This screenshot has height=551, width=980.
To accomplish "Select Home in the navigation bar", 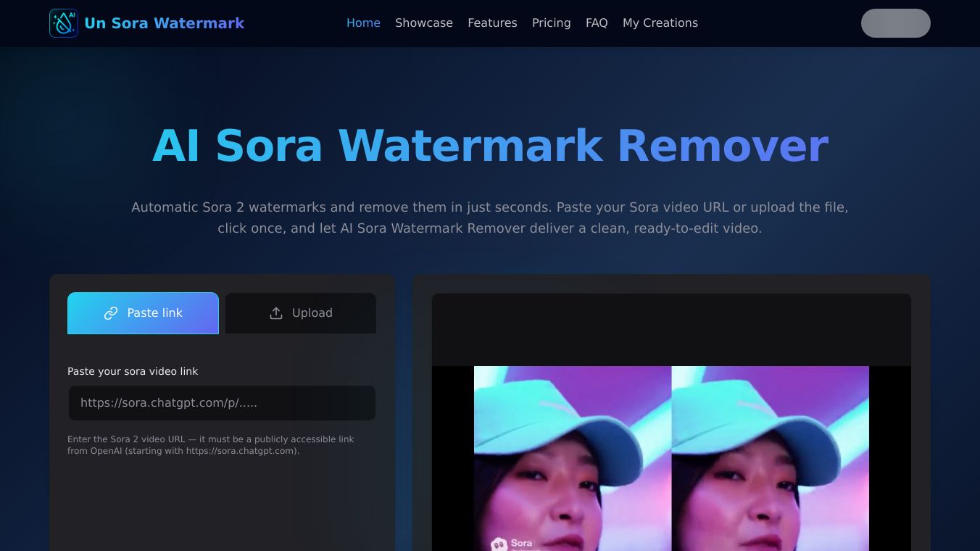I will click(363, 22).
